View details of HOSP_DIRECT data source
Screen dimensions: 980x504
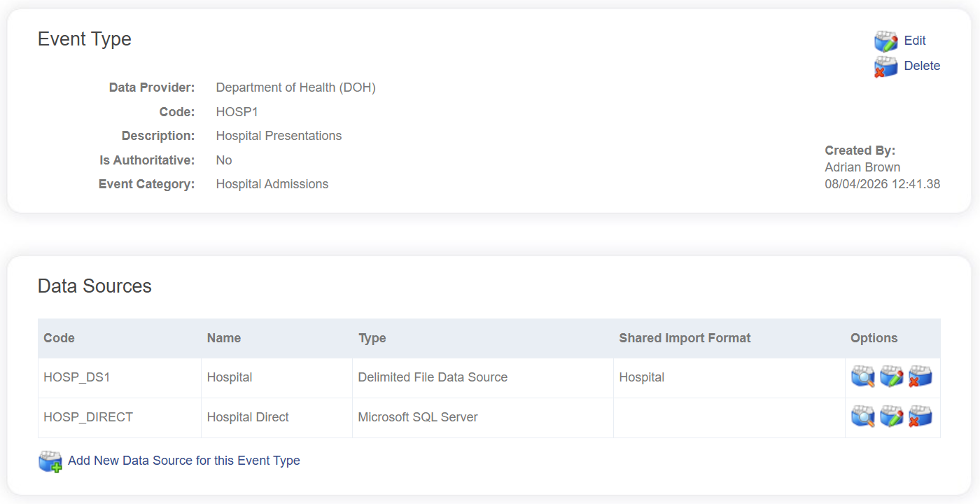coord(862,417)
